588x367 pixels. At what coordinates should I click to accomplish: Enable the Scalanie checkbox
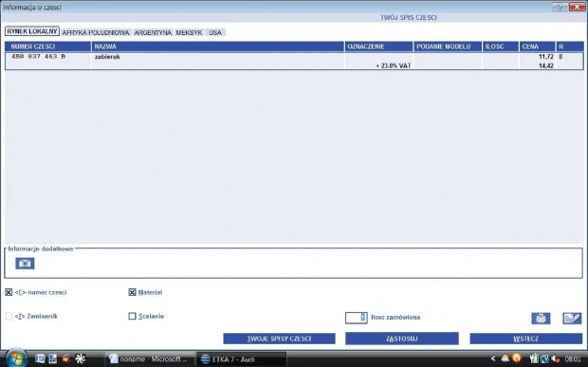click(132, 316)
